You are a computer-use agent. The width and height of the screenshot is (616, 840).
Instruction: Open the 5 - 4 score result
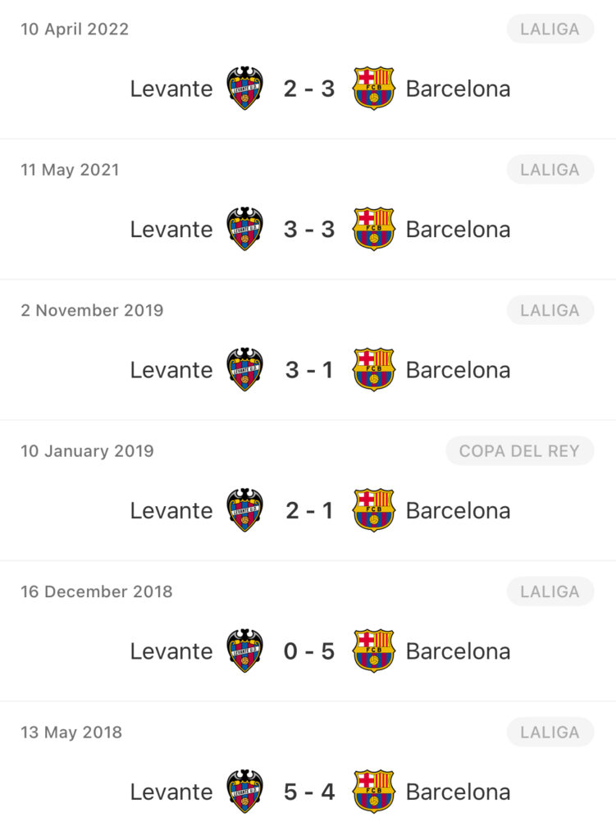tap(309, 792)
